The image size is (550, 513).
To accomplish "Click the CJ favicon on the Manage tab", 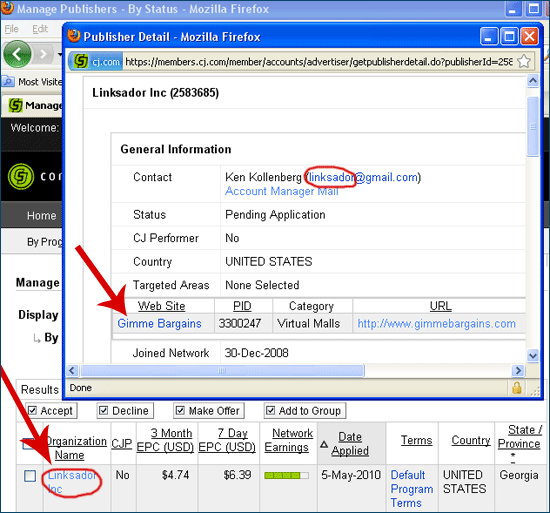I will [15, 105].
